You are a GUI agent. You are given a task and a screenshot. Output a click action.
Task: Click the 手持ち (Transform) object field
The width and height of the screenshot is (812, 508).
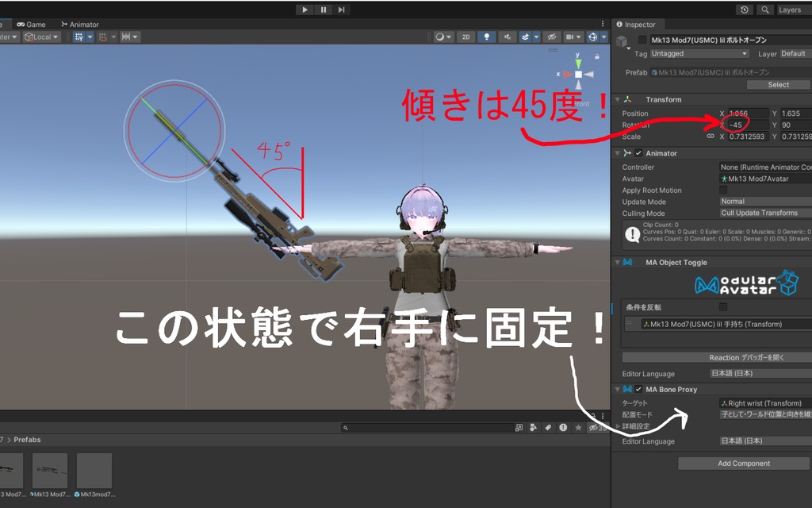pyautogui.click(x=726, y=324)
